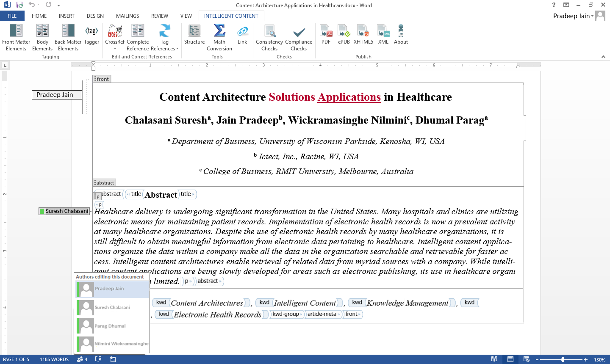The width and height of the screenshot is (610, 364).
Task: Switch to Read Mode view
Action: [494, 359]
